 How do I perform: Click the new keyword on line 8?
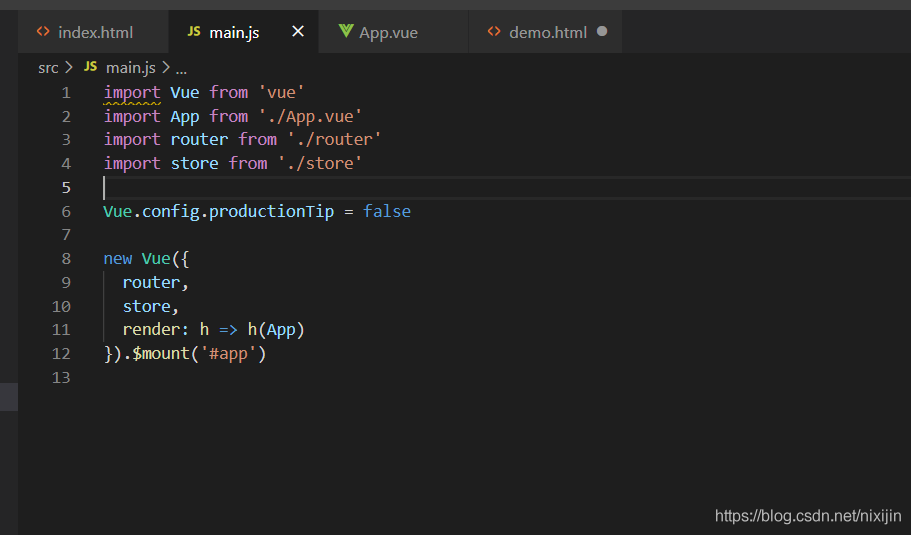118,259
